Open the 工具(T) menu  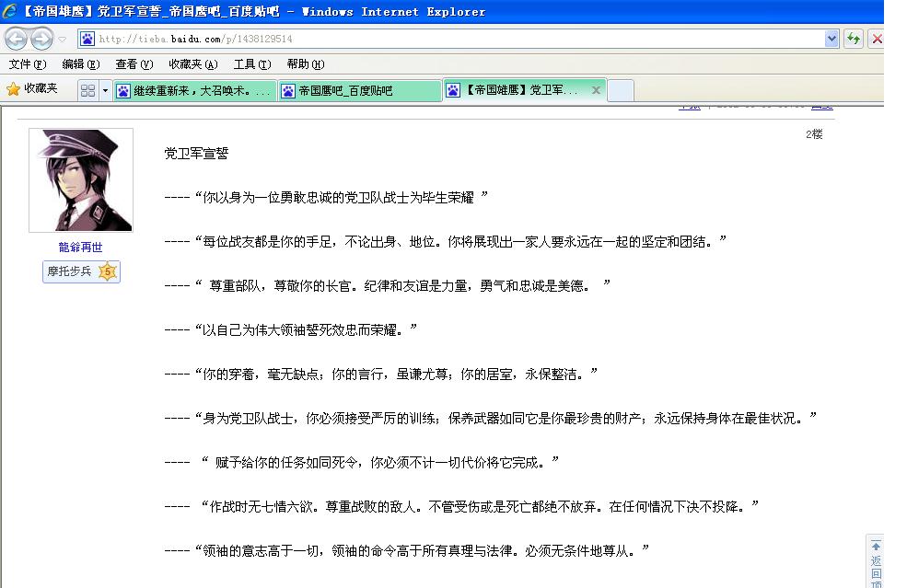pyautogui.click(x=251, y=64)
